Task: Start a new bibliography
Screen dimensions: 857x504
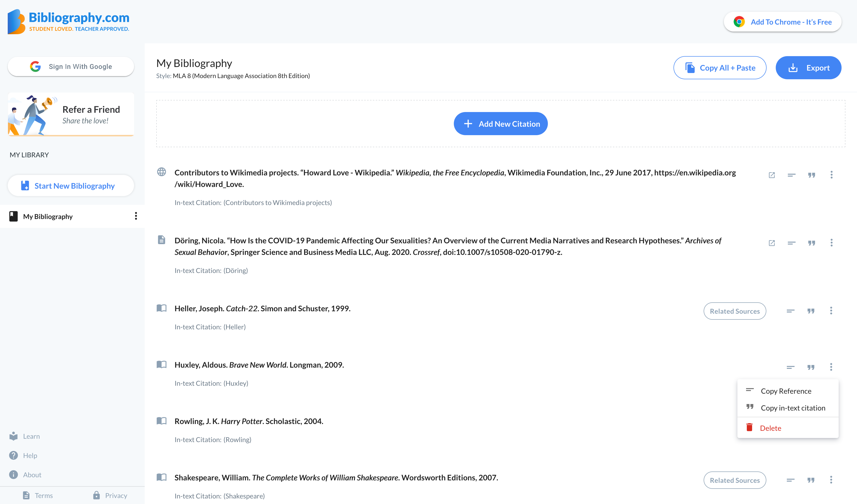Action: click(71, 186)
